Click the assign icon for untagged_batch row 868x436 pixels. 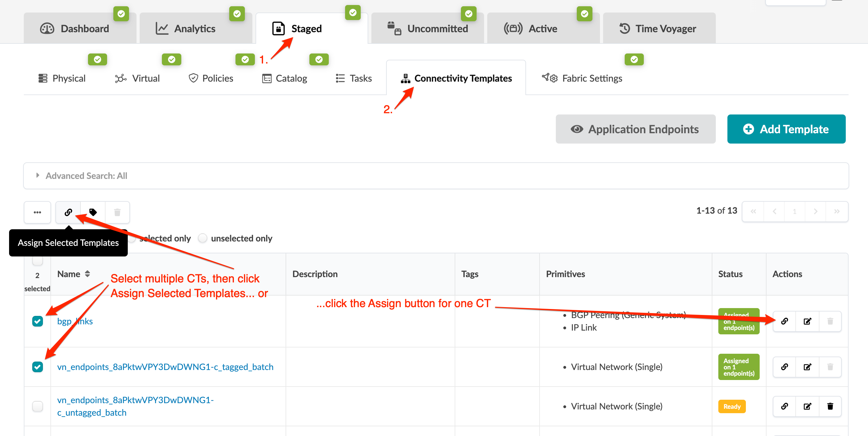[x=784, y=406]
